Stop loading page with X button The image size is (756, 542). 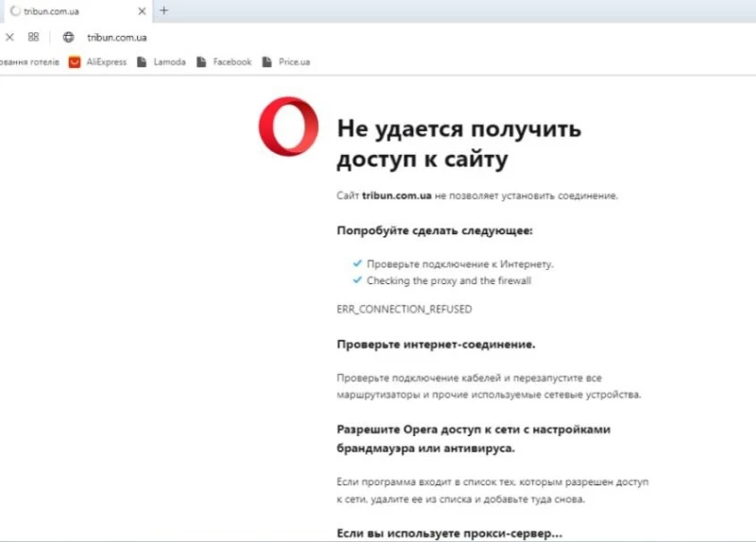(x=9, y=37)
